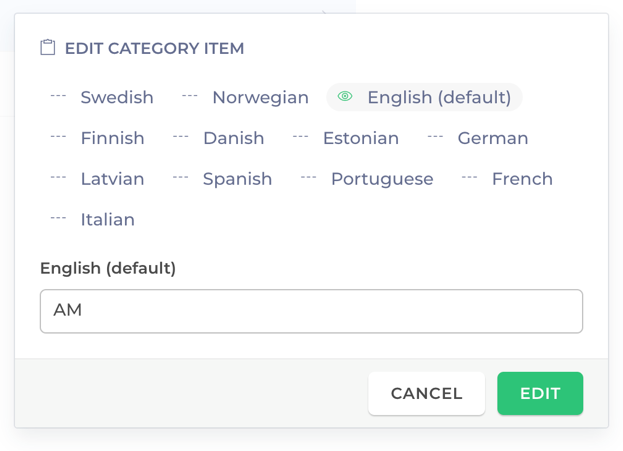623x451 pixels.
Task: Select the Danish language tab
Action: pos(219,138)
